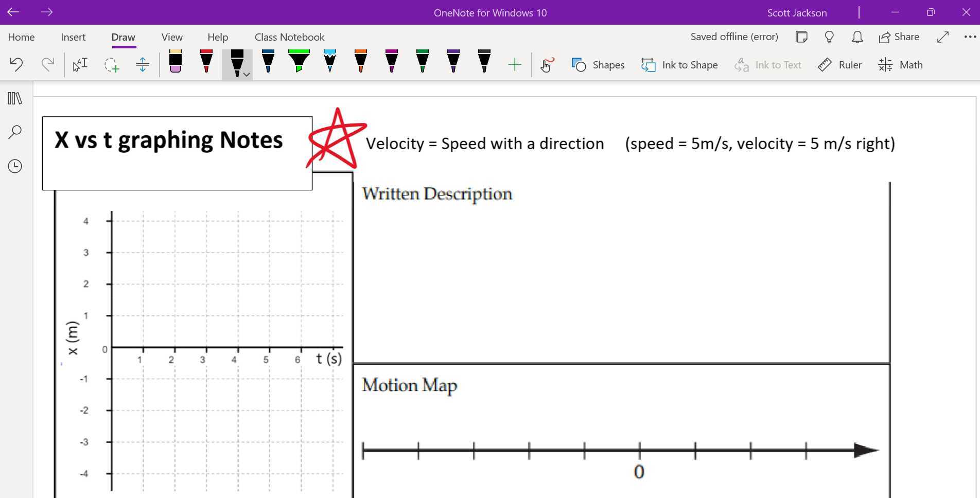The image size is (980, 498).
Task: Click Ink to Shape conversion tool
Action: point(679,65)
